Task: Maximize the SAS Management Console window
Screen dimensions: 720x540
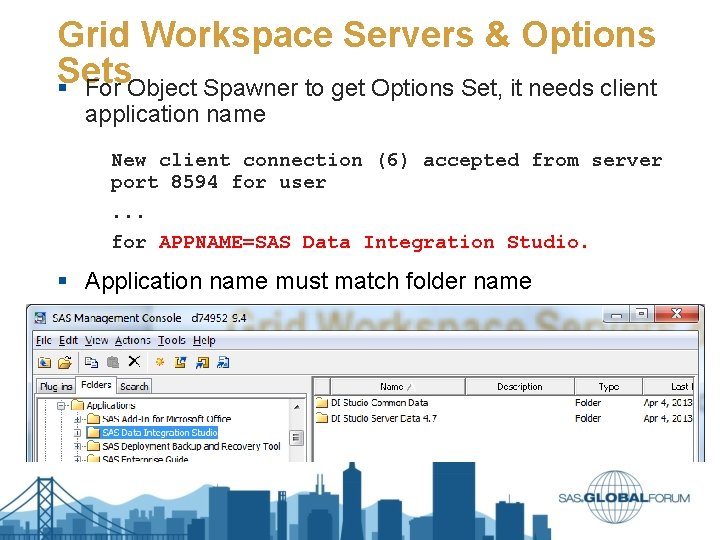Action: tap(641, 314)
